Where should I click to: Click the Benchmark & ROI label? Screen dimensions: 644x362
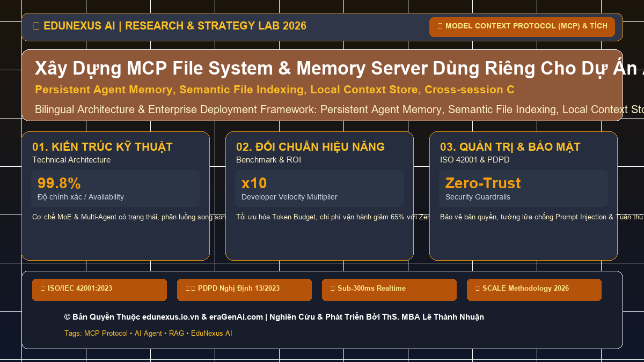coord(268,160)
